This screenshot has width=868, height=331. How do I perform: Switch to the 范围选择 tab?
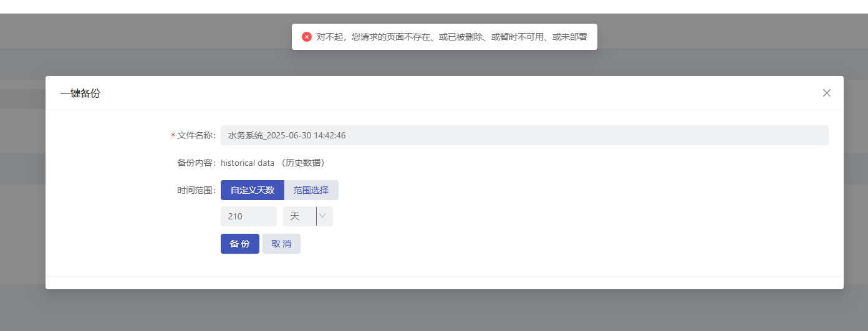point(311,190)
